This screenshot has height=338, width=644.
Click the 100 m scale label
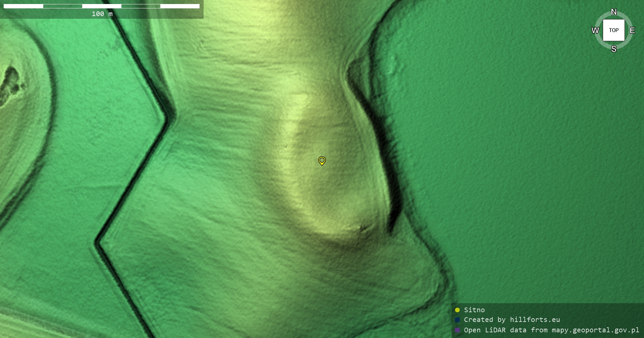(x=102, y=14)
